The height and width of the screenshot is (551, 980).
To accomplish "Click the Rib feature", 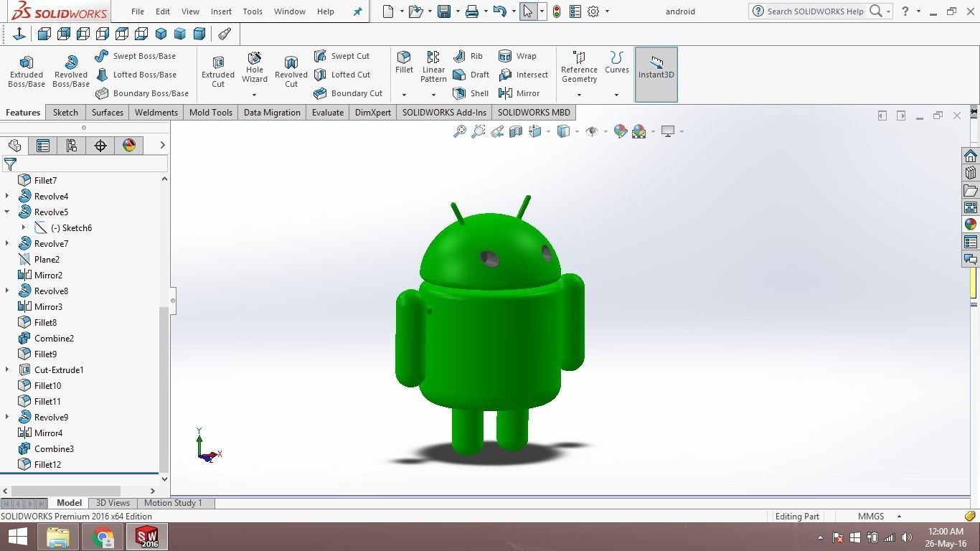I will 468,56.
